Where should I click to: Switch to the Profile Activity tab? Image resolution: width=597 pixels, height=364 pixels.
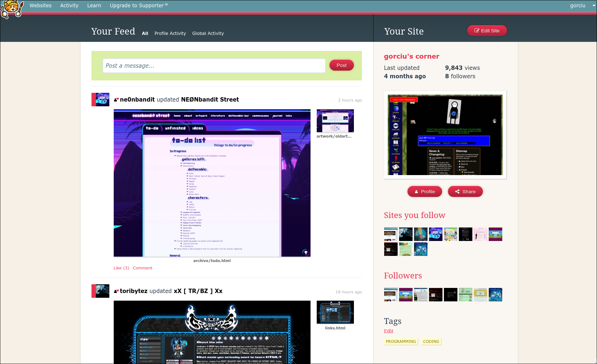click(x=170, y=33)
